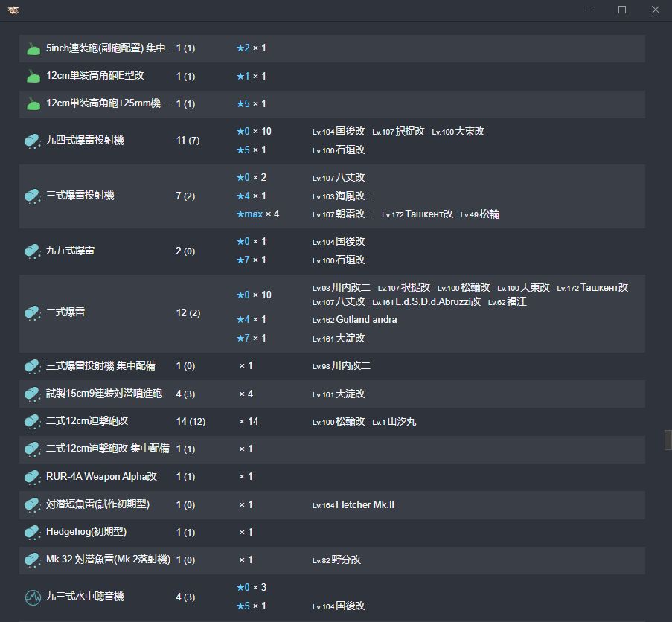Select 択捉改 in the 二式爆雷 row
Image resolution: width=672 pixels, height=622 pixels.
[403, 287]
